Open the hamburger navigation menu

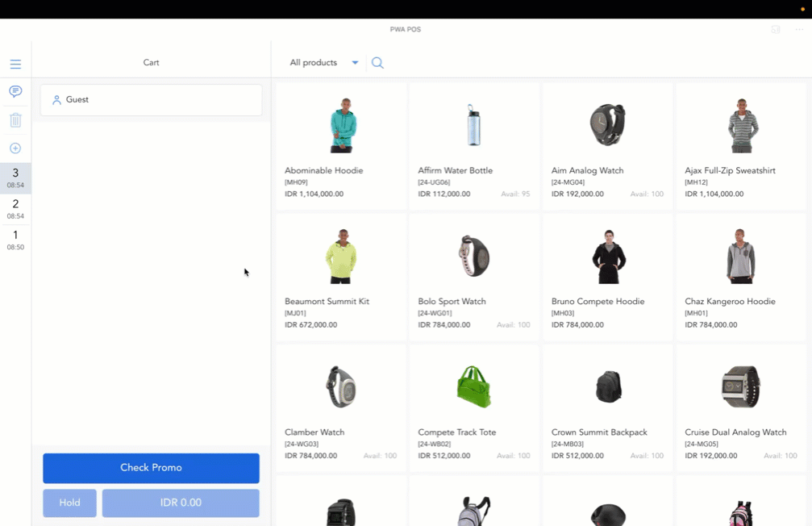[15, 64]
